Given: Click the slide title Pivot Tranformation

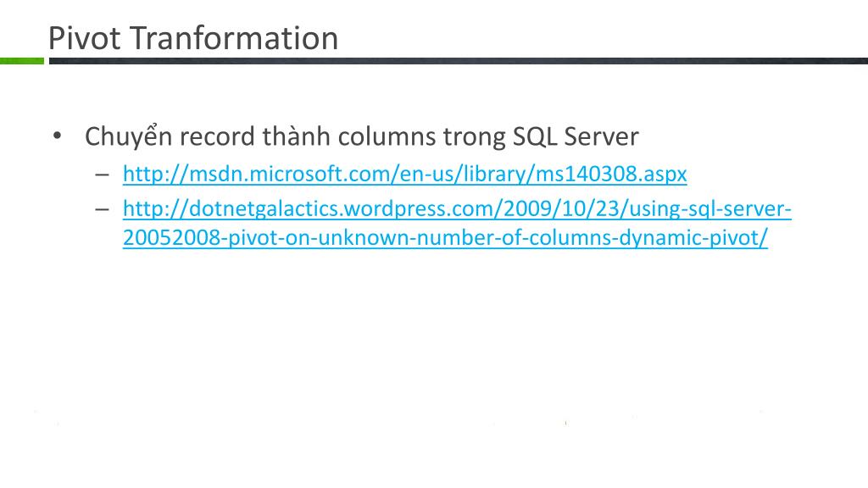Looking at the screenshot, I should 193,38.
